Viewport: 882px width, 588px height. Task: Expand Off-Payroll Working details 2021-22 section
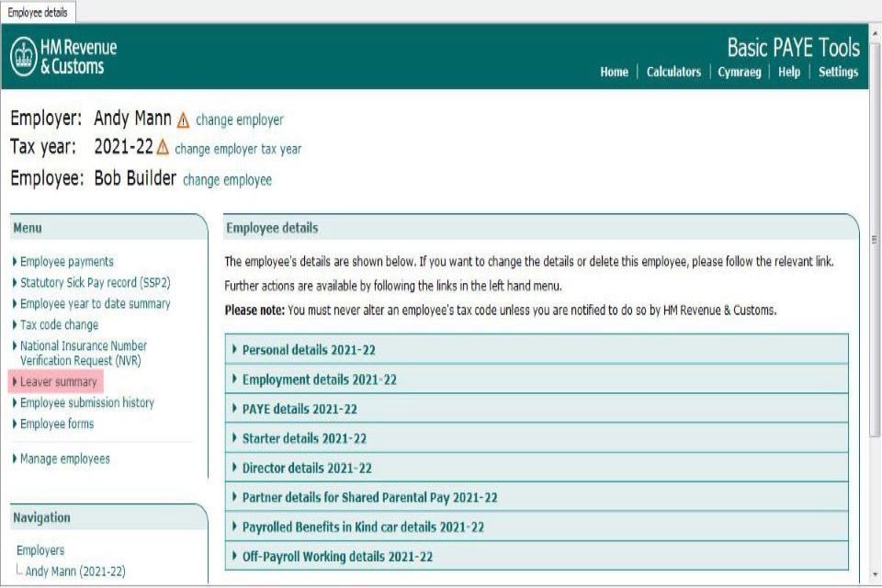(536, 556)
